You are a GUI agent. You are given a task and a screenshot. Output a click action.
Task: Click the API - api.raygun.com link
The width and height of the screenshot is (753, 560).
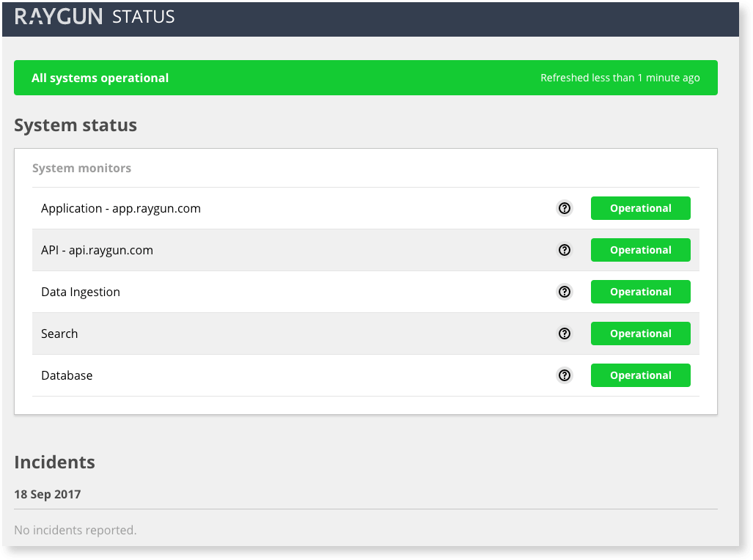pos(97,250)
